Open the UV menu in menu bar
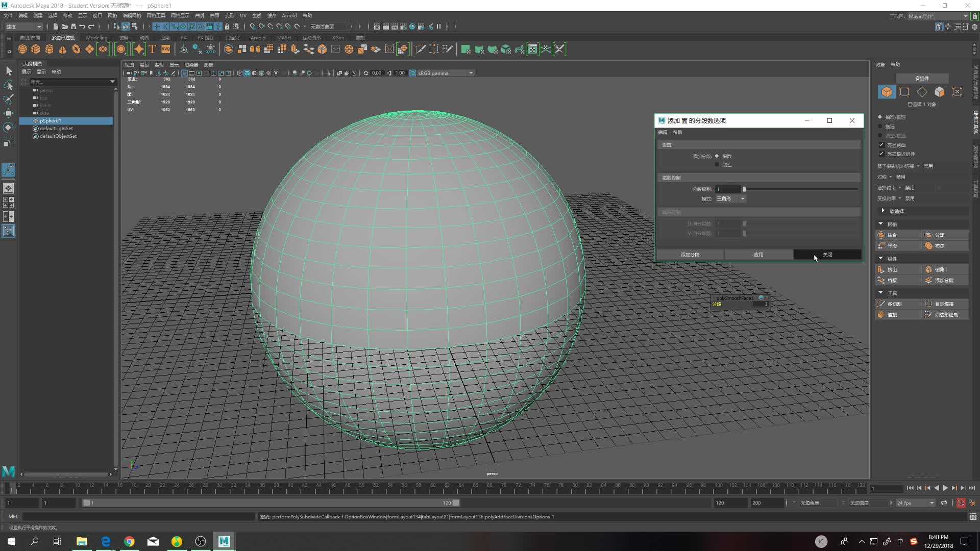The height and width of the screenshot is (551, 980). click(x=243, y=15)
